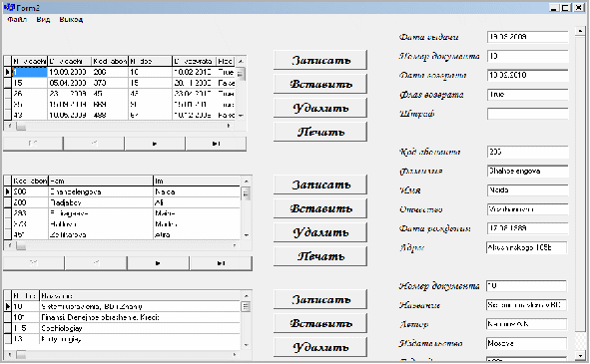Viewport: 590px width, 364px height.
Task: Click the empty Штраф field
Action: click(527, 114)
